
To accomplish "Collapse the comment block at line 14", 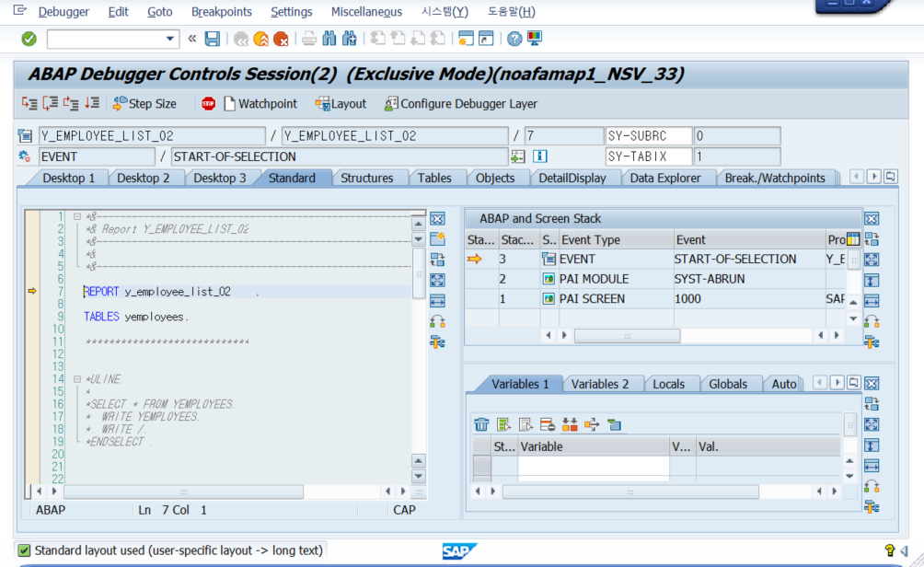I will click(x=77, y=379).
